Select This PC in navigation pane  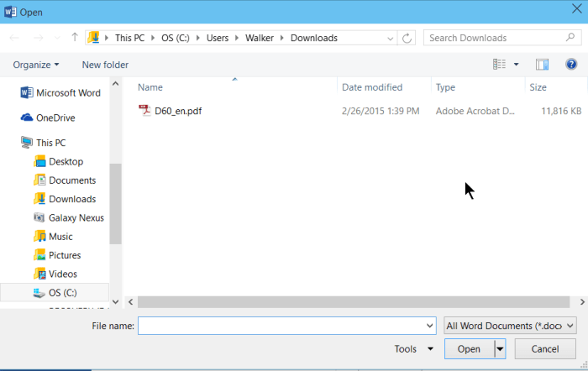click(x=43, y=143)
